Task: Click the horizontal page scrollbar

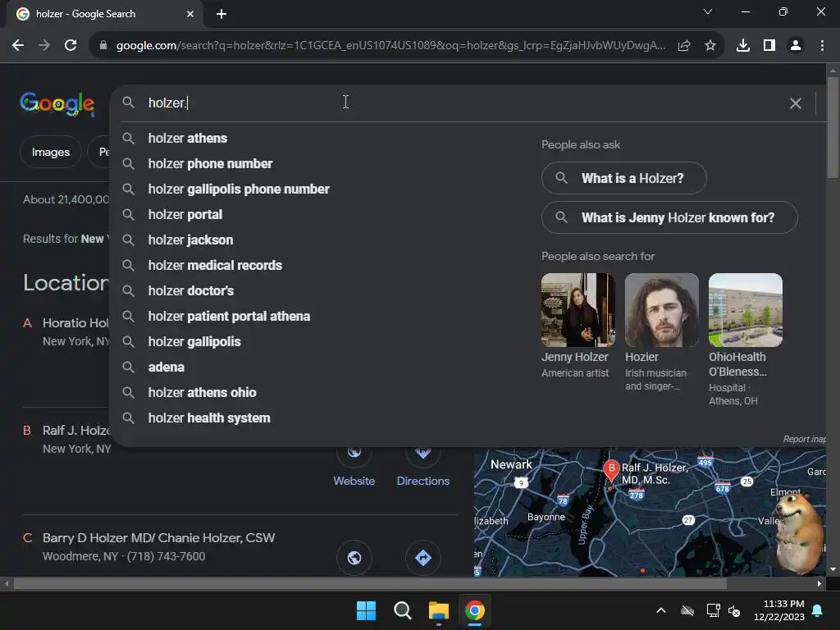Action: coord(370,584)
